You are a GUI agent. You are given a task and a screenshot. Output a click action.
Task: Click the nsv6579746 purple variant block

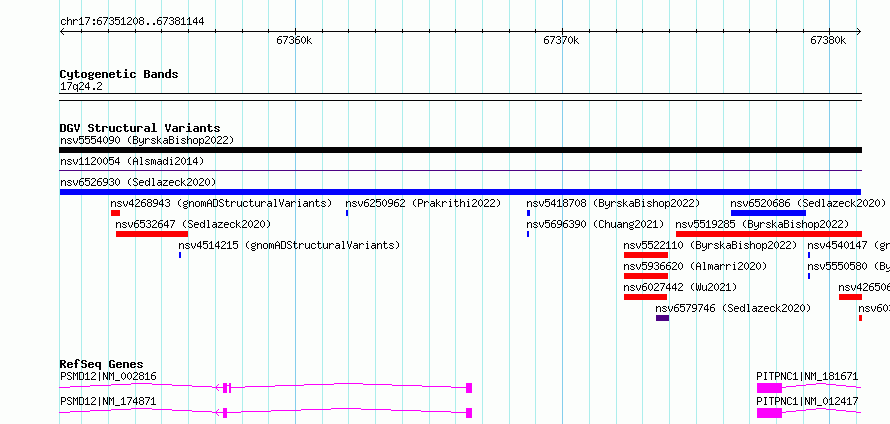[x=662, y=318]
